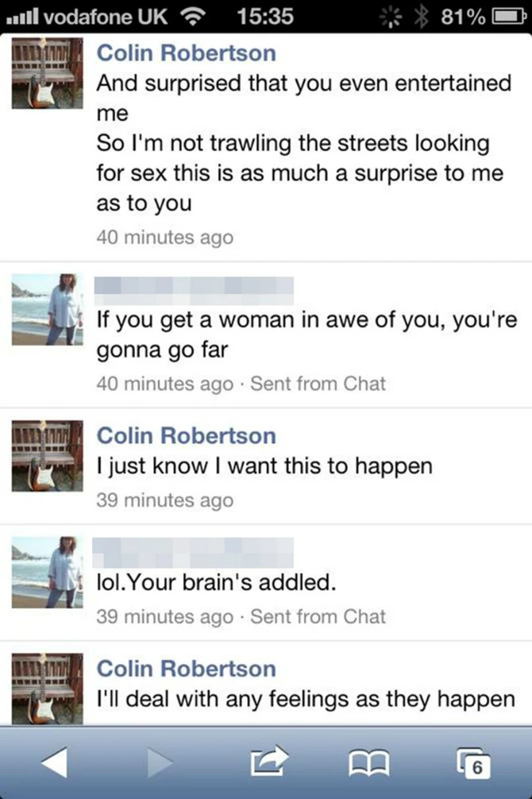This screenshot has height=799, width=532.
Task: Tap the vodafone UK carrier label
Action: pyautogui.click(x=106, y=17)
